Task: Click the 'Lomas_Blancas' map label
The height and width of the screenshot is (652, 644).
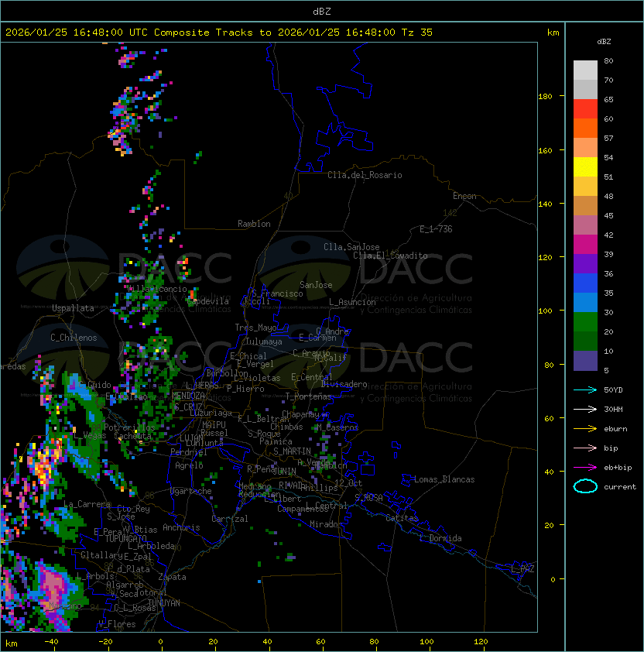Action: click(444, 479)
